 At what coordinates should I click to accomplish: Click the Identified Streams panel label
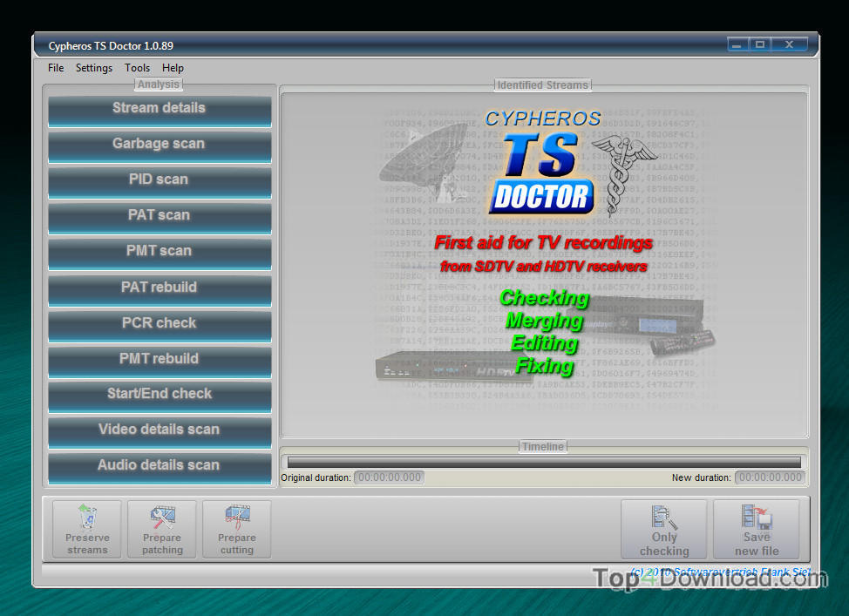click(x=542, y=85)
